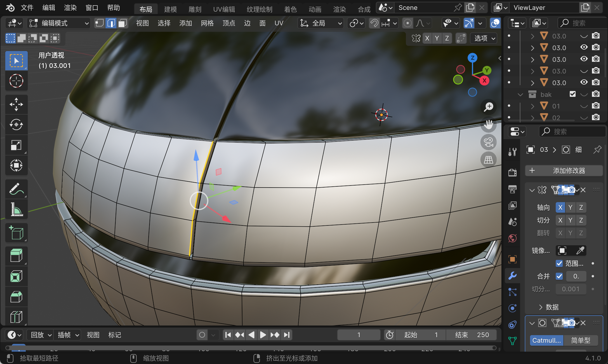This screenshot has width=608, height=364.
Task: Toggle proportional editing button
Action: tap(407, 23)
